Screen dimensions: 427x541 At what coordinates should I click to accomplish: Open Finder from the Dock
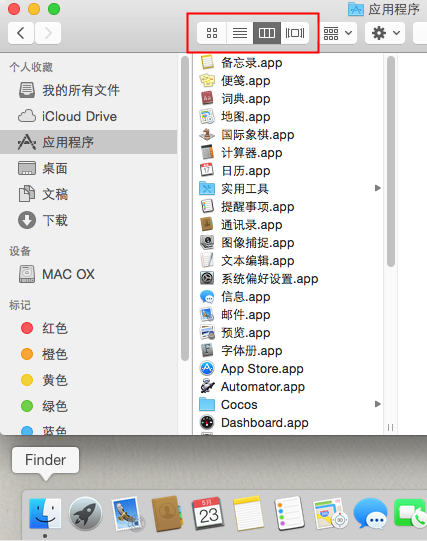coord(45,514)
